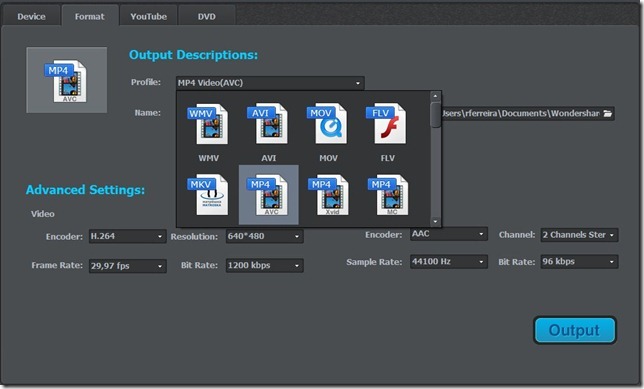The height and width of the screenshot is (389, 644).
Task: Open the Channel 2 Channels Stereo dropdown
Action: [x=579, y=235]
